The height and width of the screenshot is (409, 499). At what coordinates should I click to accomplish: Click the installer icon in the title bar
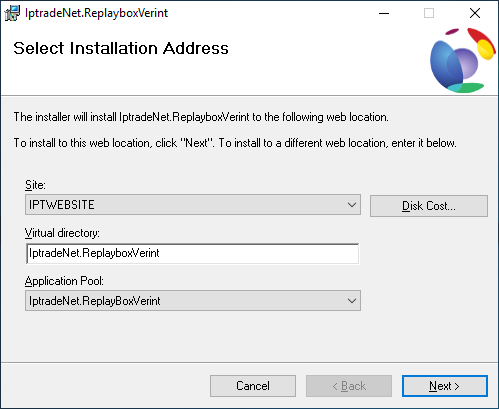coord(12,13)
